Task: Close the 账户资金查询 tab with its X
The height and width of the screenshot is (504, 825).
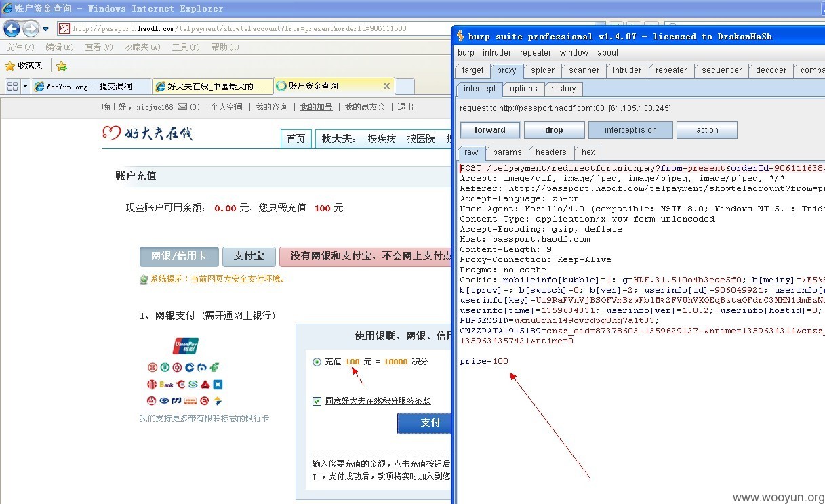Action: pyautogui.click(x=386, y=86)
